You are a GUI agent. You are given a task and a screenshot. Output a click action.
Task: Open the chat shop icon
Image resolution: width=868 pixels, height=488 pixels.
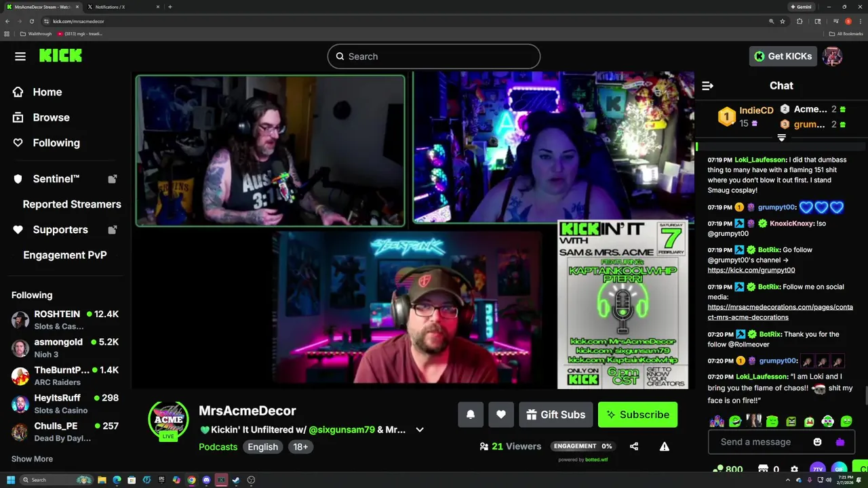763,469
